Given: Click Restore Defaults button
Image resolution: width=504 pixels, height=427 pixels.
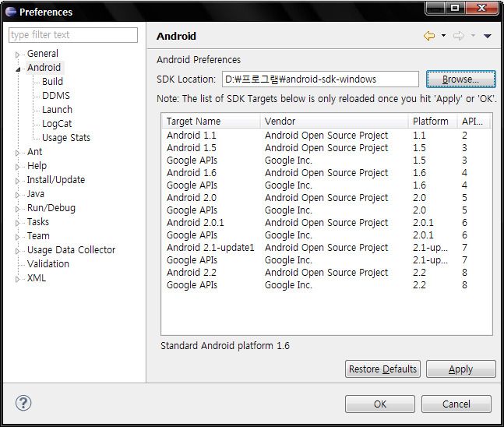Looking at the screenshot, I should pos(382,369).
